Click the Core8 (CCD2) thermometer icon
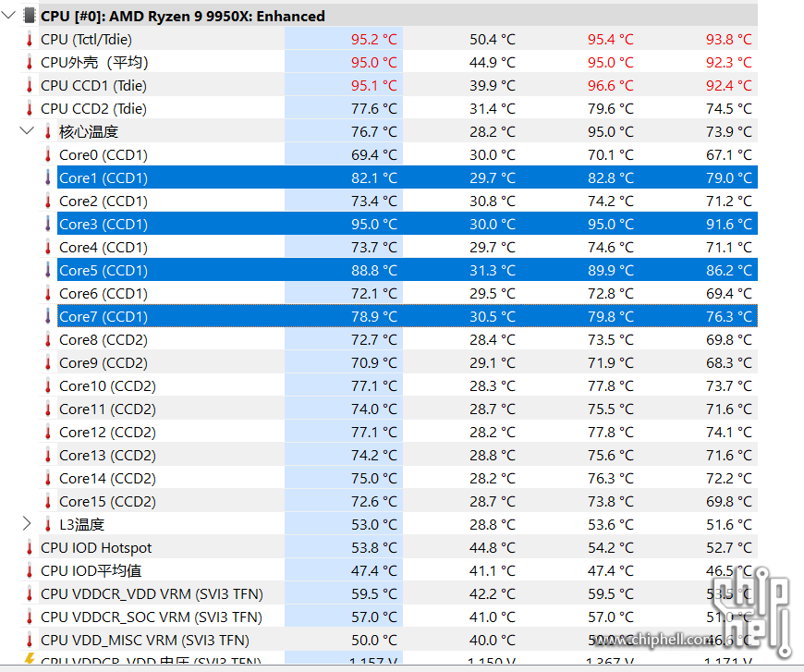Screen dimensions: 804x672 [48, 339]
